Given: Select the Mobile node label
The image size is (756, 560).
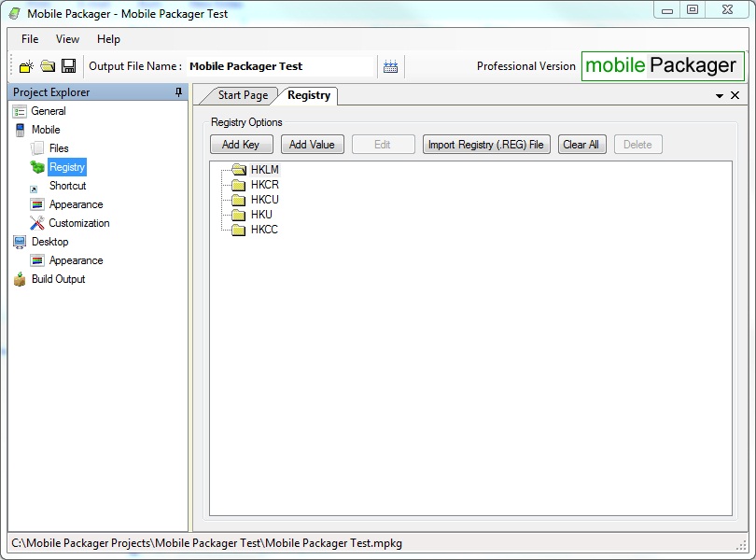Looking at the screenshot, I should 46,130.
